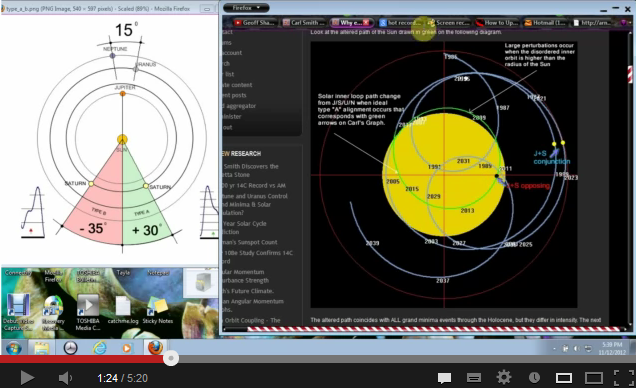
Task: Click the video progress scrubber handle
Action: (x=171, y=358)
